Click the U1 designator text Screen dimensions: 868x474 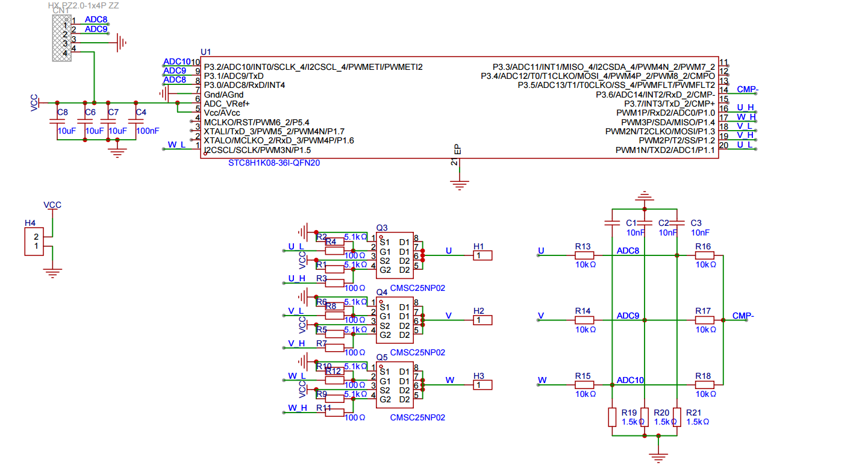point(205,53)
